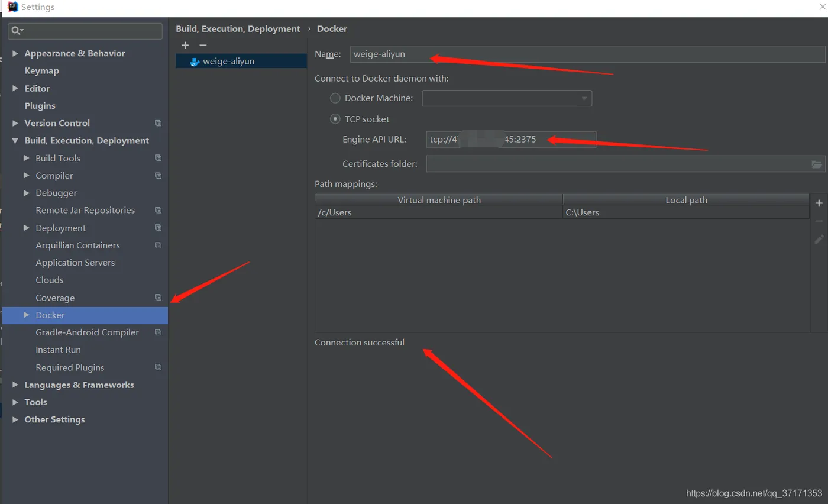Select Instant Run settings
828x504 pixels.
click(58, 350)
